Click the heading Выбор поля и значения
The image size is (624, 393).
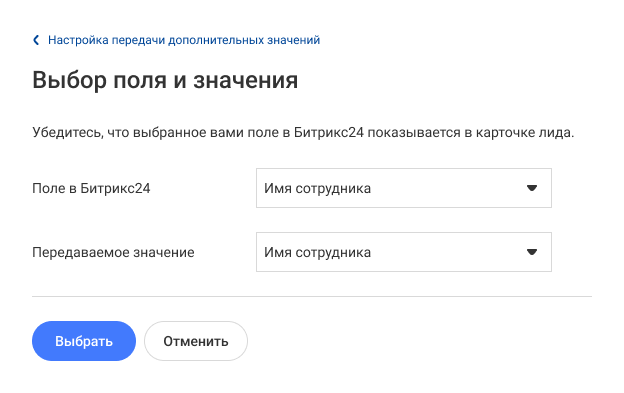click(x=165, y=80)
